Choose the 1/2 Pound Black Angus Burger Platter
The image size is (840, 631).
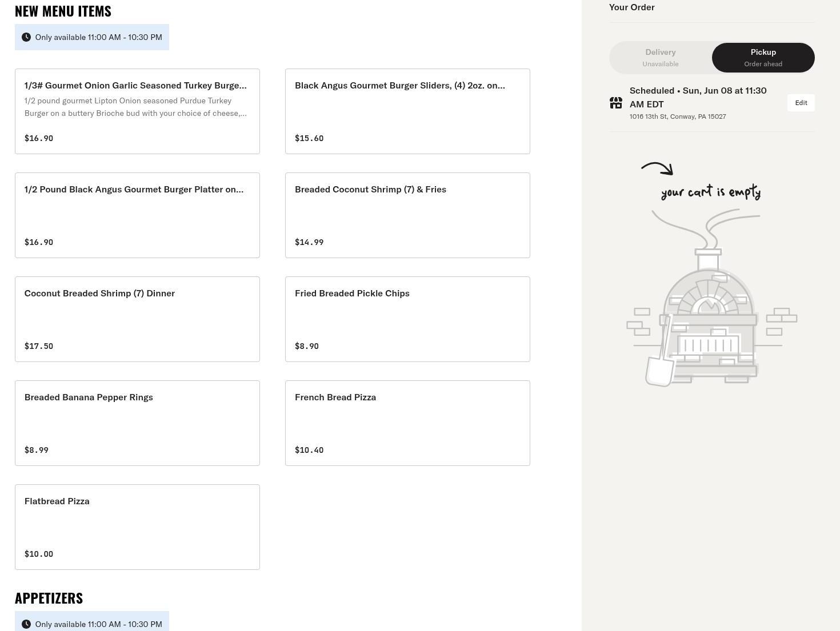click(x=137, y=215)
